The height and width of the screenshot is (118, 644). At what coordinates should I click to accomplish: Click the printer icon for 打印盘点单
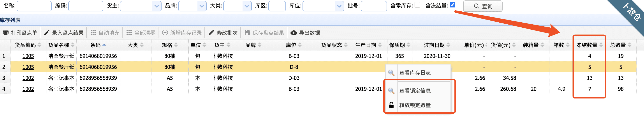coord(5,32)
